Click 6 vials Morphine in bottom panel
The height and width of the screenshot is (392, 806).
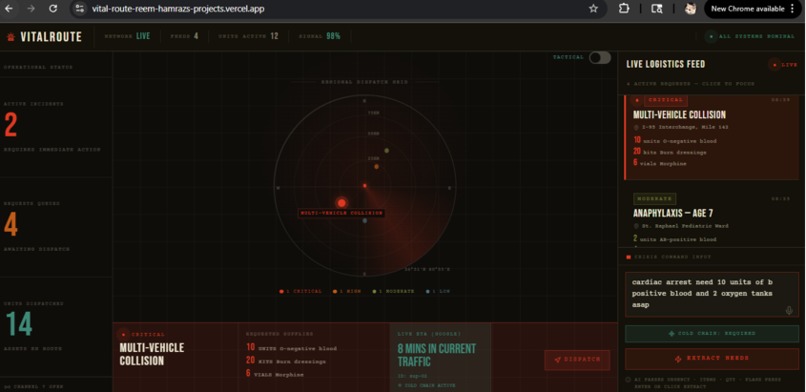coord(274,374)
